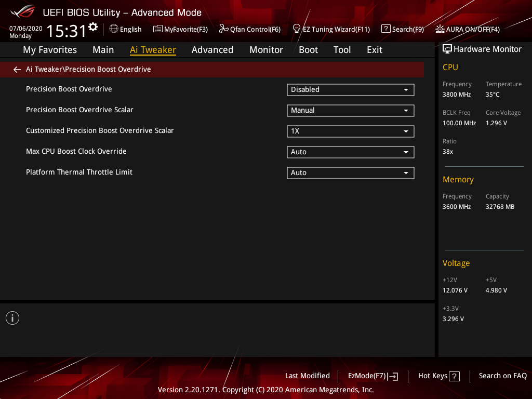The image size is (532, 399).
Task: Click memory capacity value 32768 MB
Action: (500, 207)
